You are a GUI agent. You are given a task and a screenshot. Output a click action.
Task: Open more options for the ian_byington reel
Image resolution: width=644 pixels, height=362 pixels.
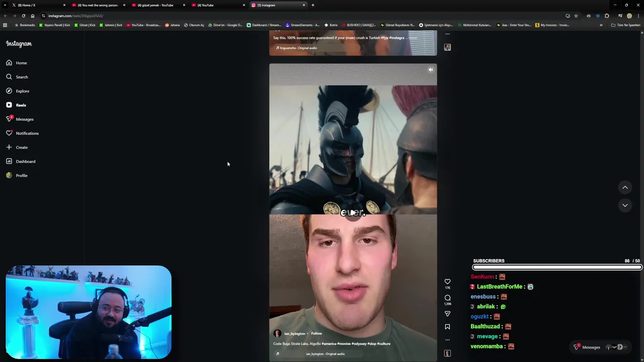(447, 340)
